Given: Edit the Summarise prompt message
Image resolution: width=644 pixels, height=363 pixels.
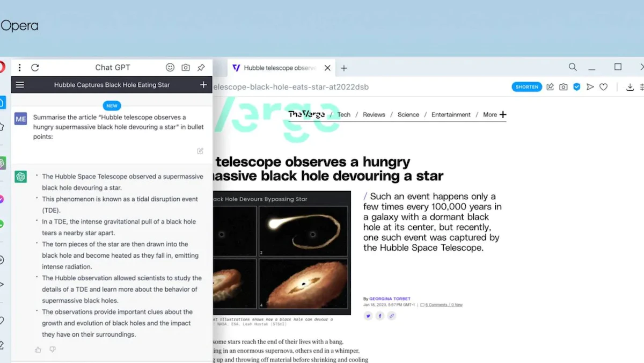Looking at the screenshot, I should pos(200,151).
